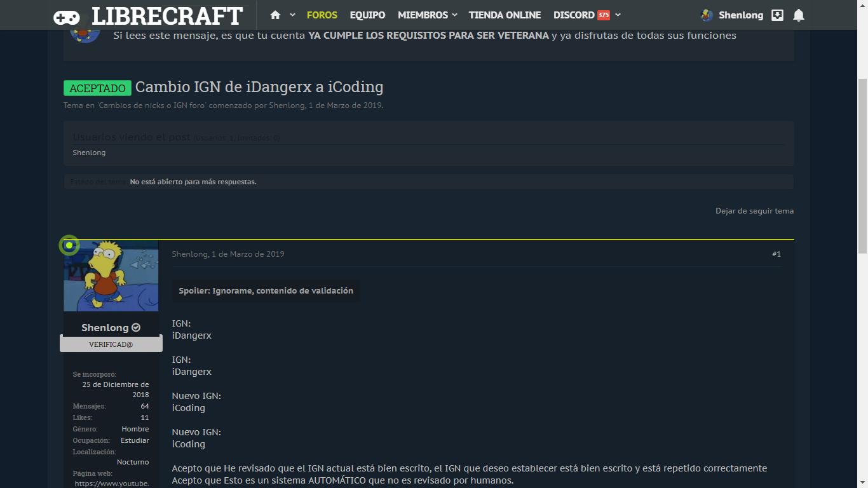Go to the Equipo page

tap(367, 15)
